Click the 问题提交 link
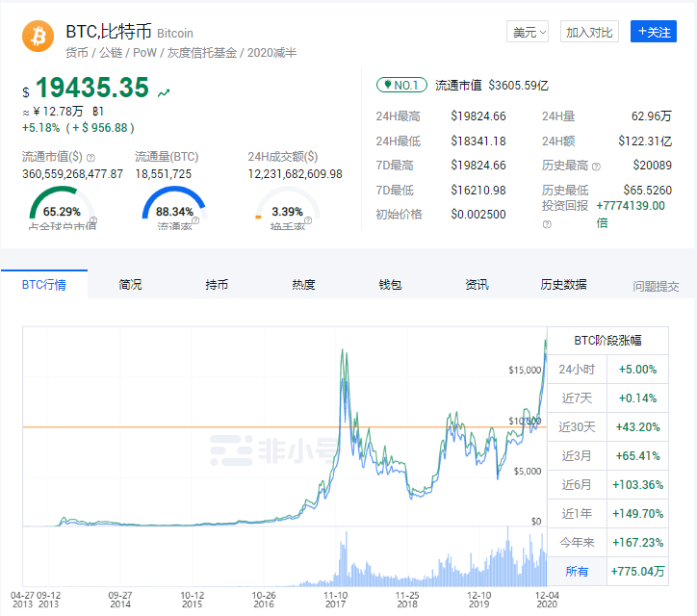This screenshot has width=697, height=616. pos(656,286)
